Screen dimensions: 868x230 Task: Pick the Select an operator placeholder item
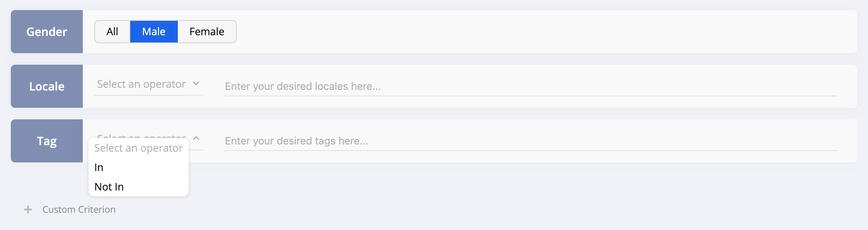click(x=139, y=148)
